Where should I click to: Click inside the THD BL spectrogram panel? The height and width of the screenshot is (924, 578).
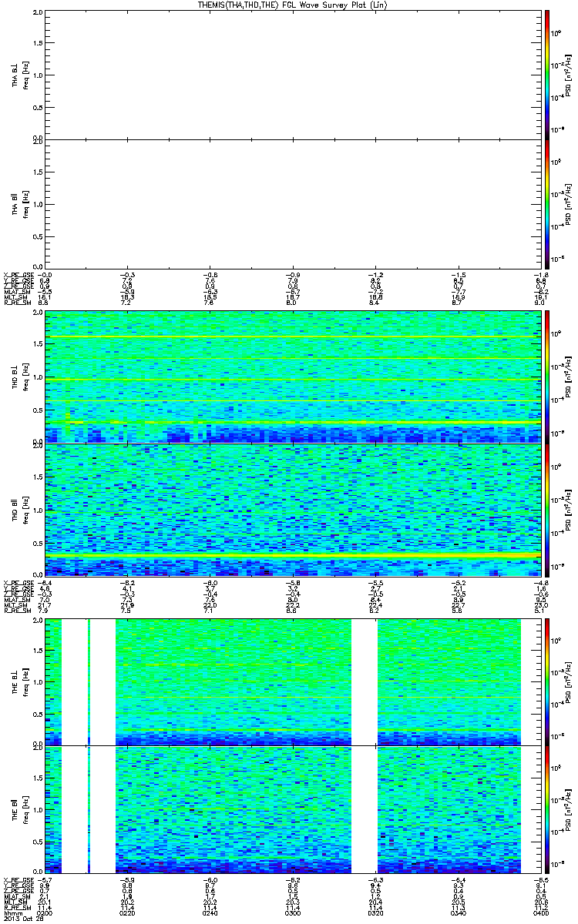coord(293,377)
